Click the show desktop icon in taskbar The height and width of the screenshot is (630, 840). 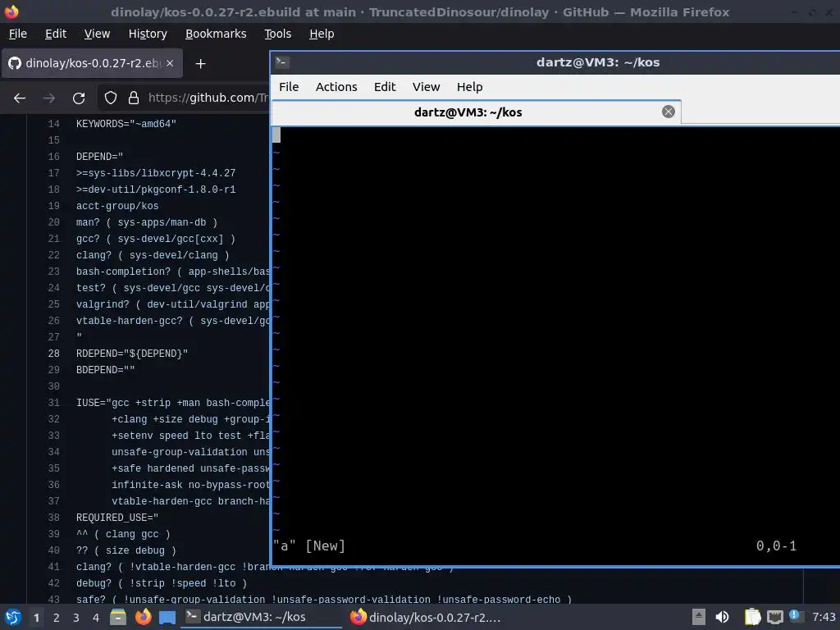167,617
